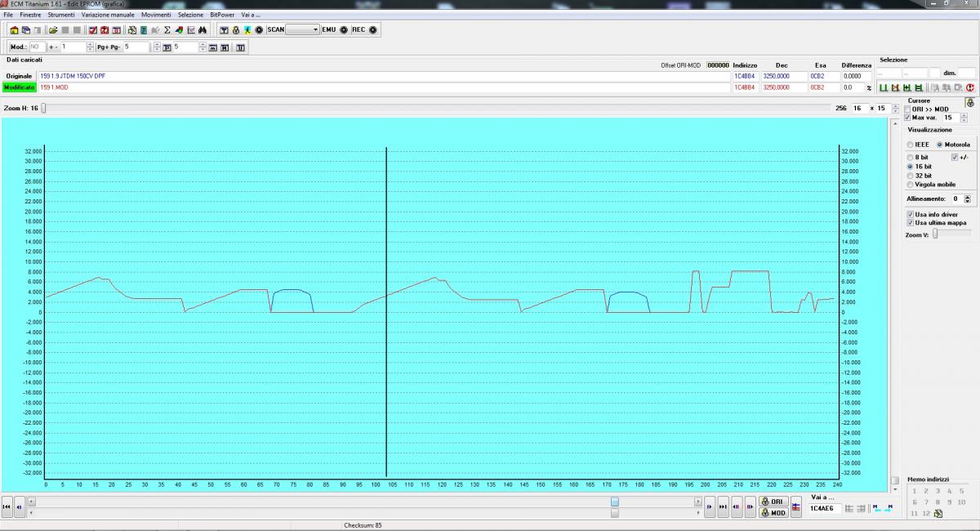980x531 pixels.
Task: Open the Variazione manuale menu
Action: [108, 15]
